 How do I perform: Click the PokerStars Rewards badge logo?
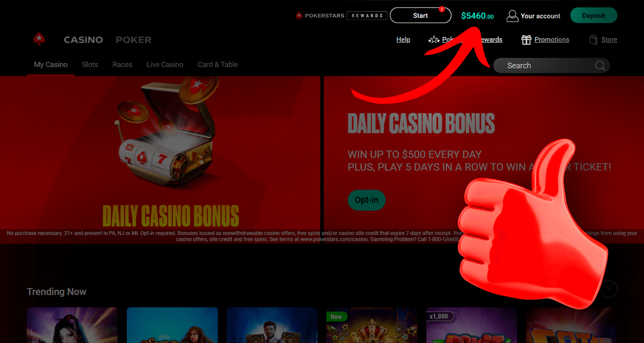pyautogui.click(x=341, y=16)
